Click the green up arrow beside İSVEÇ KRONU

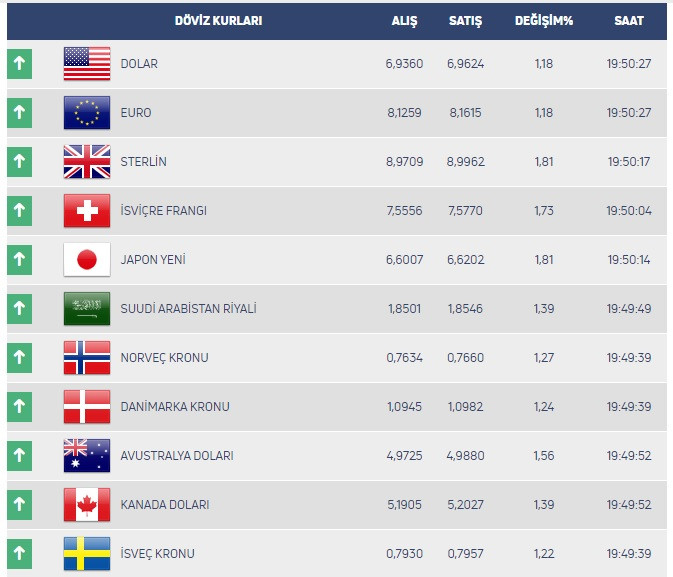(x=19, y=554)
